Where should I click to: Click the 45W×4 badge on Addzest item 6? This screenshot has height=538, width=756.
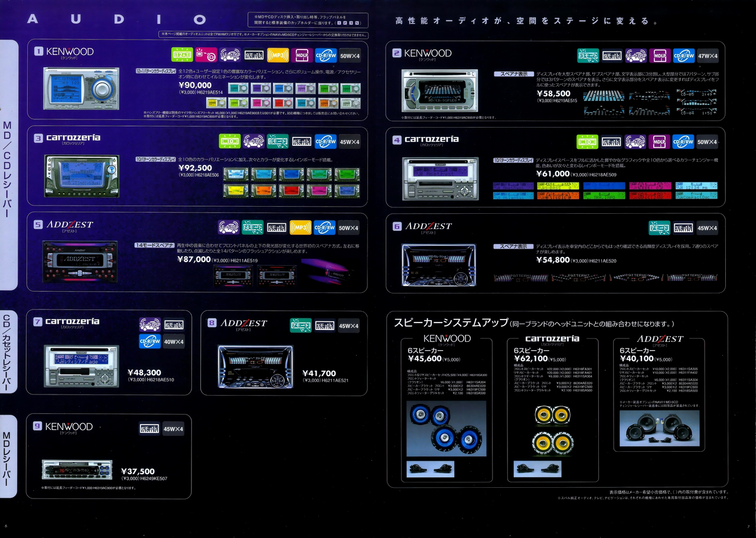point(708,227)
